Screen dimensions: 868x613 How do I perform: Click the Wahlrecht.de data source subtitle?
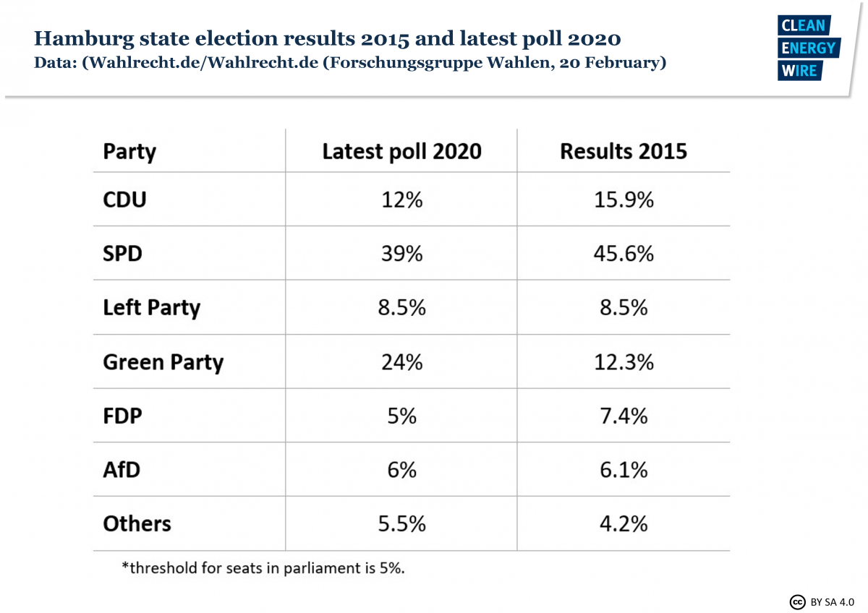[x=350, y=63]
